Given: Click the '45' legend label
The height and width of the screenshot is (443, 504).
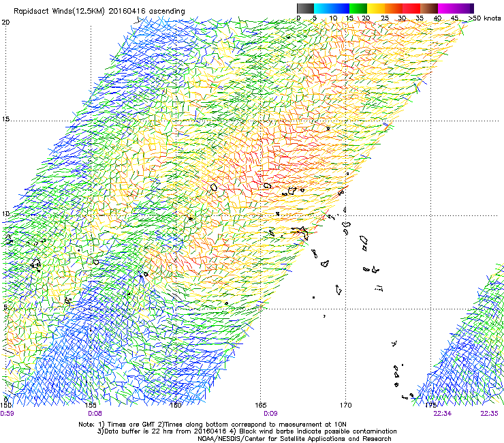Looking at the screenshot, I should coord(454,18).
